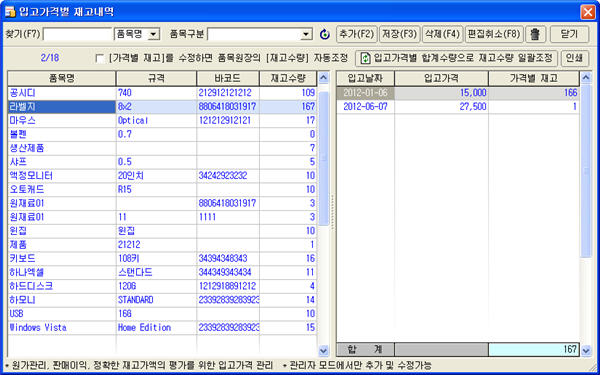The height and width of the screenshot is (375, 600).
Task: Click the 입고날짜 column header
Action: click(x=365, y=78)
